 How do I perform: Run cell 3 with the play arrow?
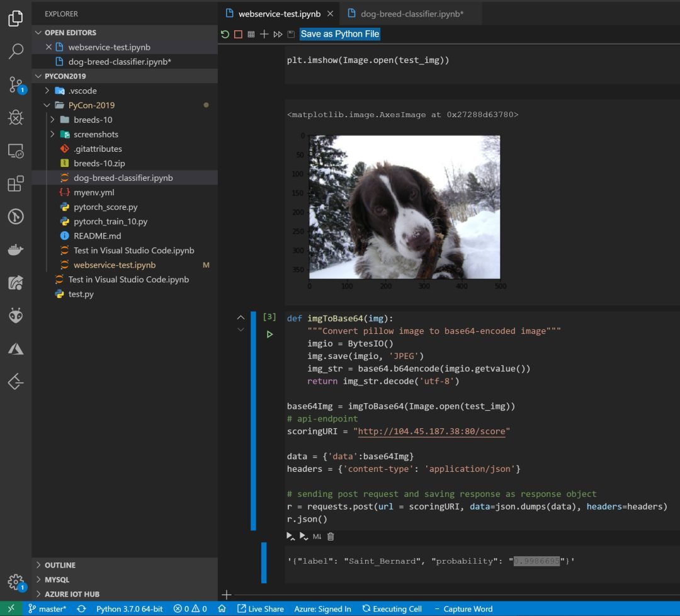(269, 334)
